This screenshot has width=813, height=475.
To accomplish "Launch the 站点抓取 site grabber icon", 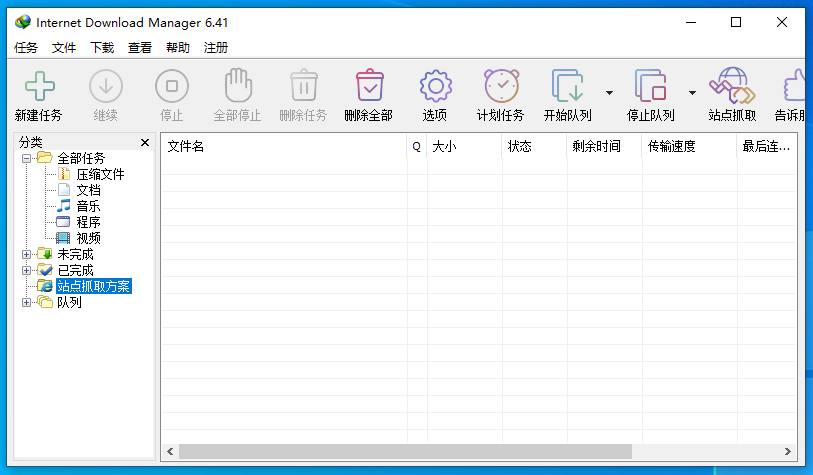I will coord(732,87).
